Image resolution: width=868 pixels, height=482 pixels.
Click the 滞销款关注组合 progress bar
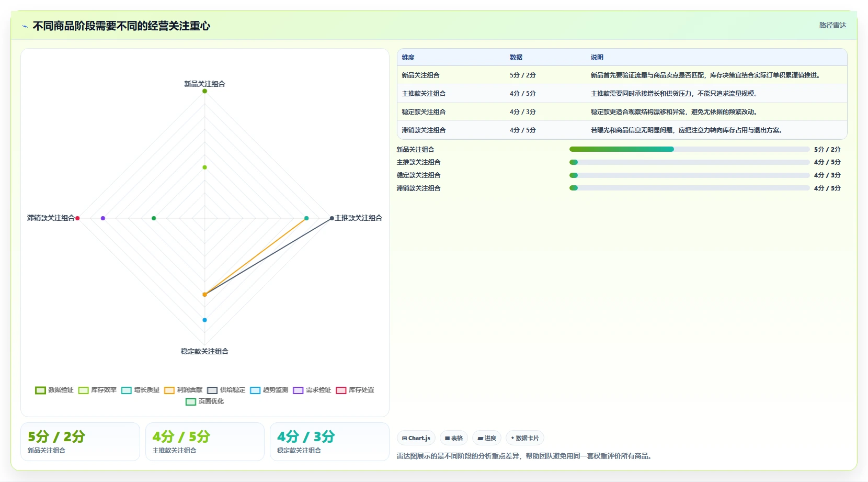(689, 188)
